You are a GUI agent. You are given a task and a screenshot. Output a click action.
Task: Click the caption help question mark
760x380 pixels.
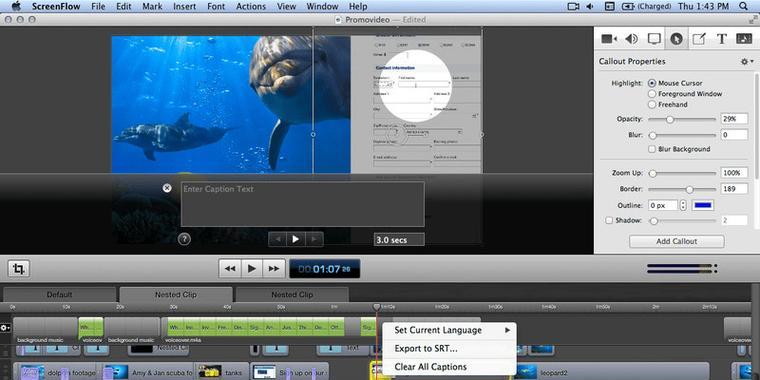[184, 239]
